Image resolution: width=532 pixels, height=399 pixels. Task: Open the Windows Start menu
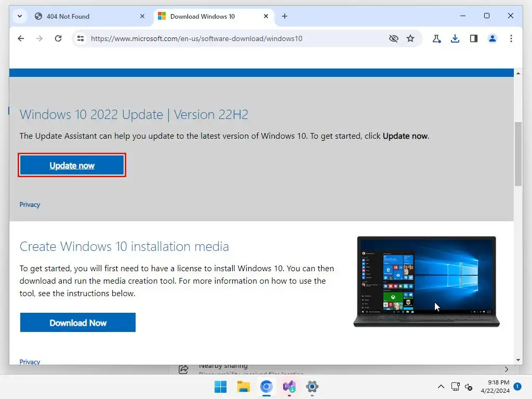(x=220, y=387)
